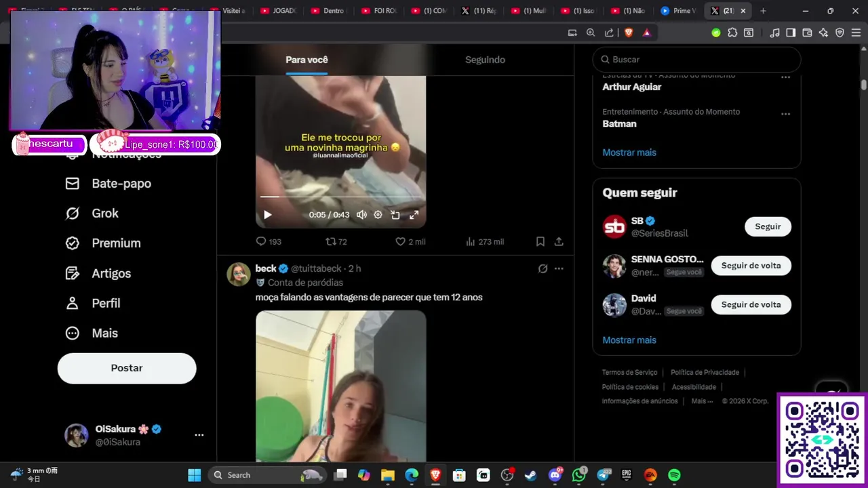
Task: Expand the Mais sidebar menu
Action: [x=92, y=333]
